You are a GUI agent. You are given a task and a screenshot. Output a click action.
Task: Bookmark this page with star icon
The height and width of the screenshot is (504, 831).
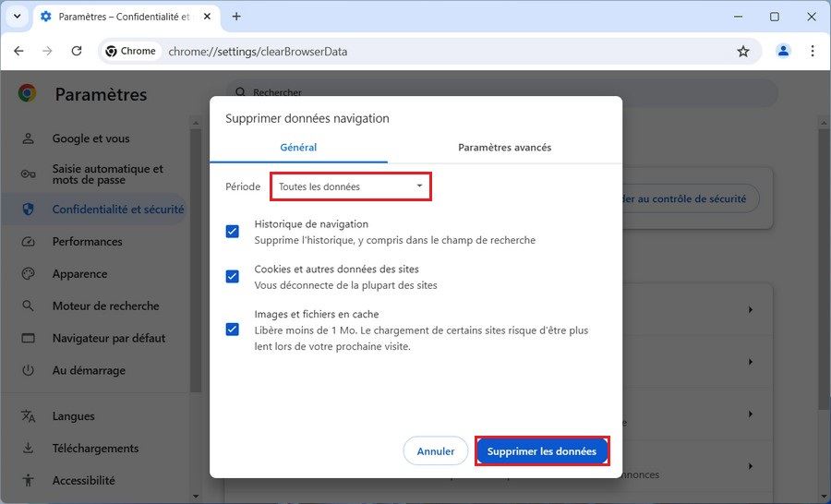(x=743, y=52)
